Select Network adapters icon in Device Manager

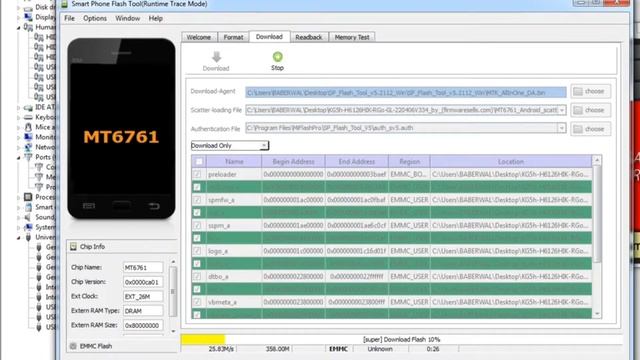[29, 147]
